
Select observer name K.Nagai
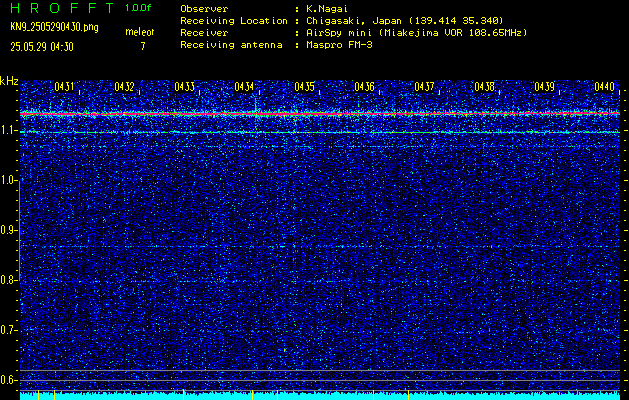pos(327,8)
